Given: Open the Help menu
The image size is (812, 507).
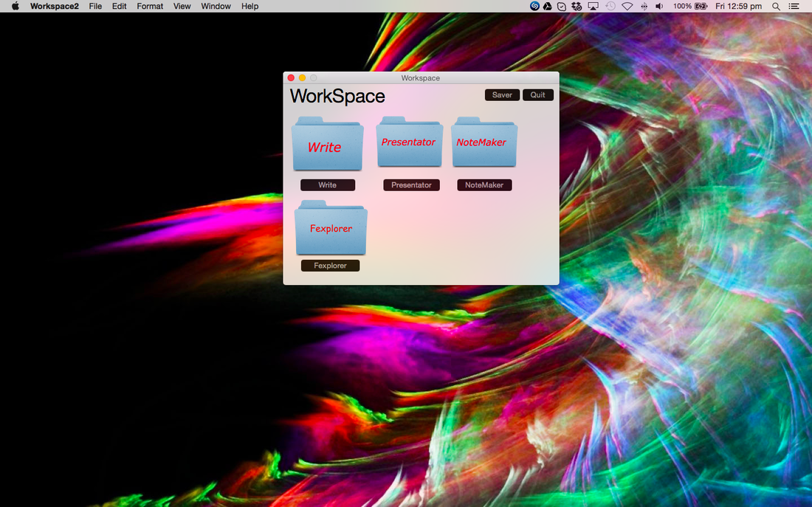Looking at the screenshot, I should (250, 6).
